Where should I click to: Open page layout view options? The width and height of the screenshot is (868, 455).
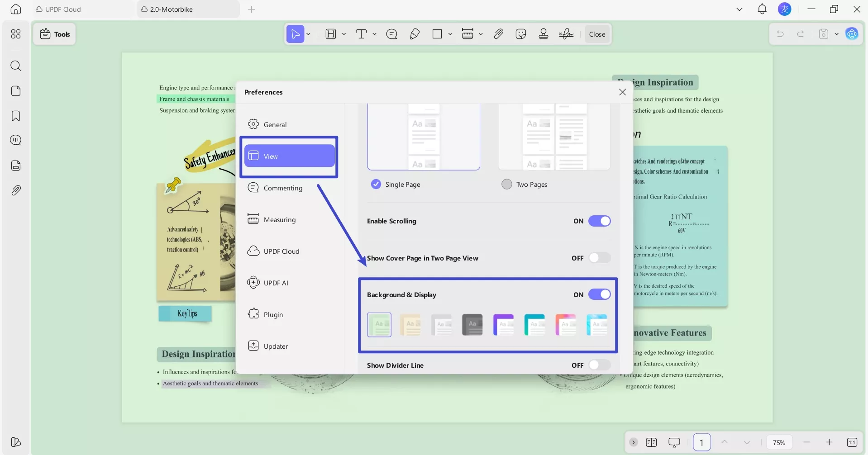pyautogui.click(x=651, y=442)
